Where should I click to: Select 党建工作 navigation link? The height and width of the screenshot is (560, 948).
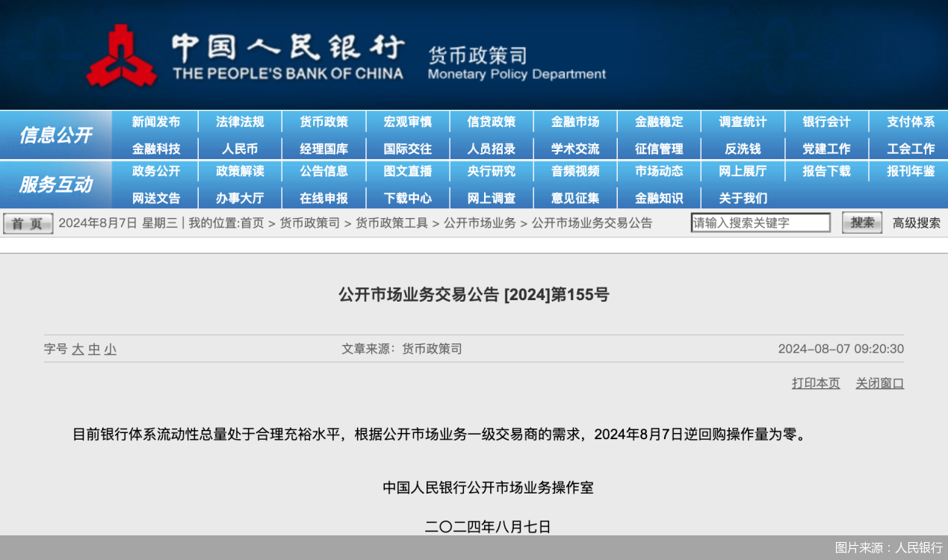click(x=826, y=149)
